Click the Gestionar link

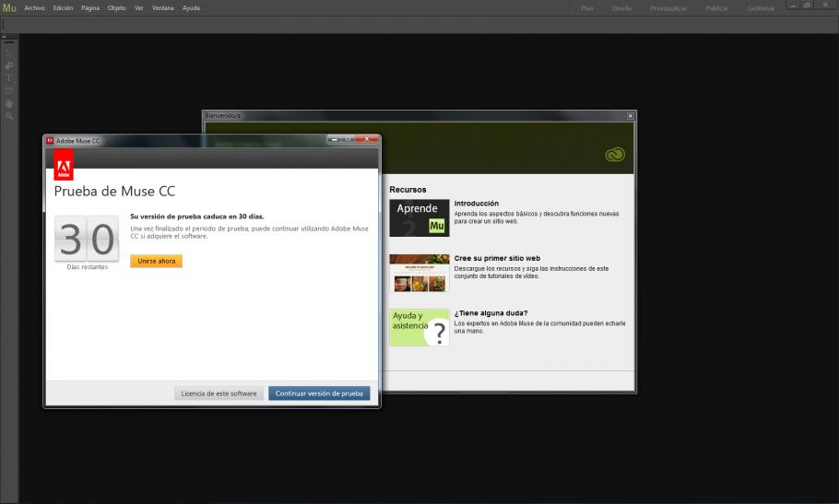coord(761,8)
